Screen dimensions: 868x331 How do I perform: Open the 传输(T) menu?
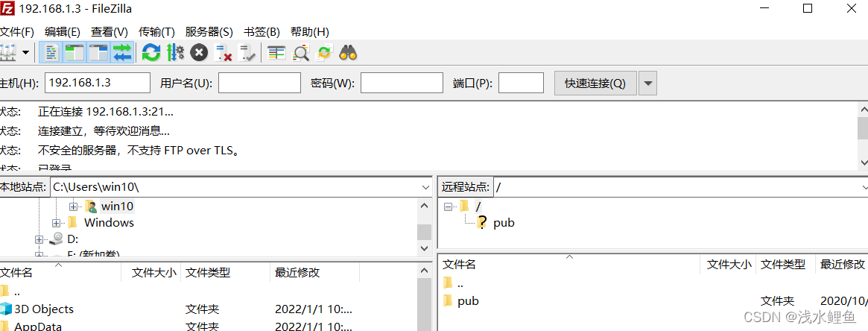tap(156, 31)
